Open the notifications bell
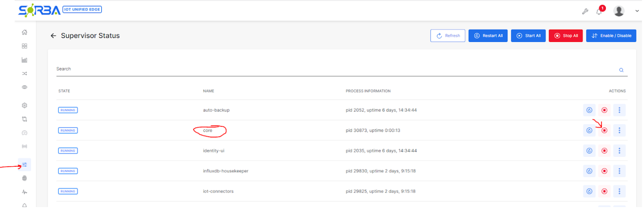This screenshot has height=213, width=644. point(599,11)
